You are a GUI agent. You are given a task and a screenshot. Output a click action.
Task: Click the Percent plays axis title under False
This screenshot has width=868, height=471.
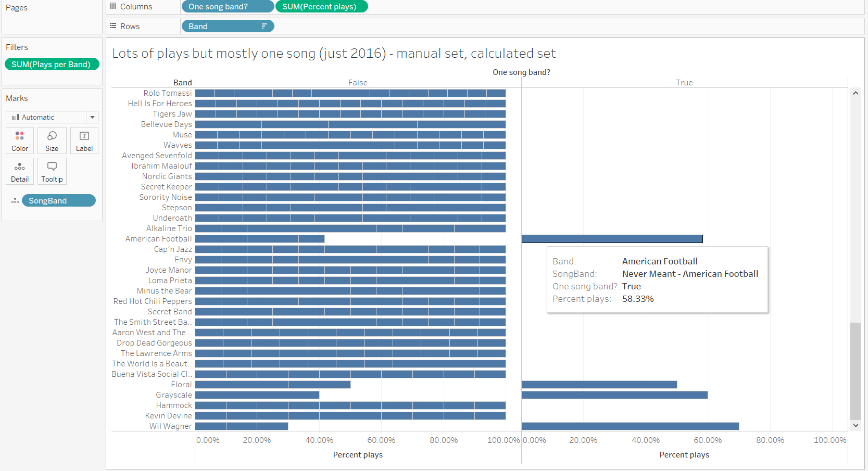coord(358,455)
